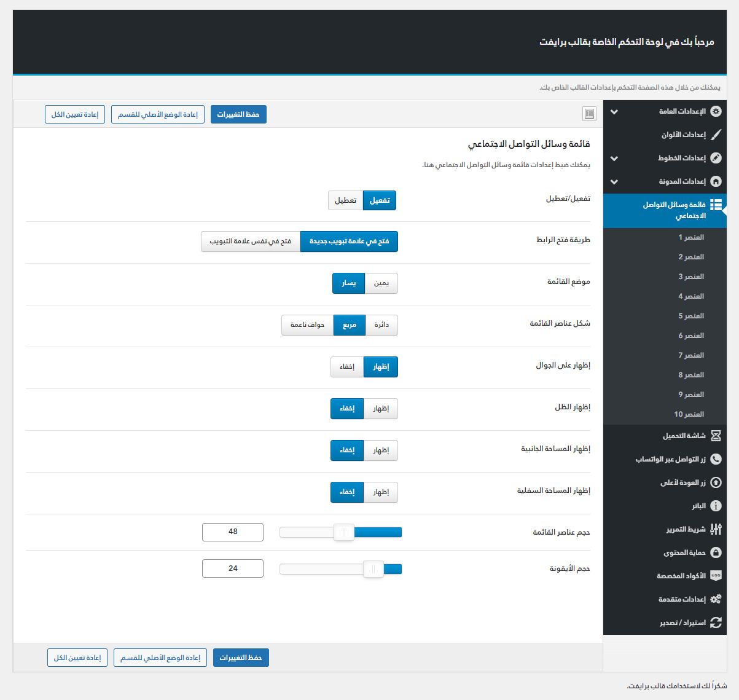The width and height of the screenshot is (739, 700).
Task: Select دائرة as the menu item shape
Action: tap(381, 325)
